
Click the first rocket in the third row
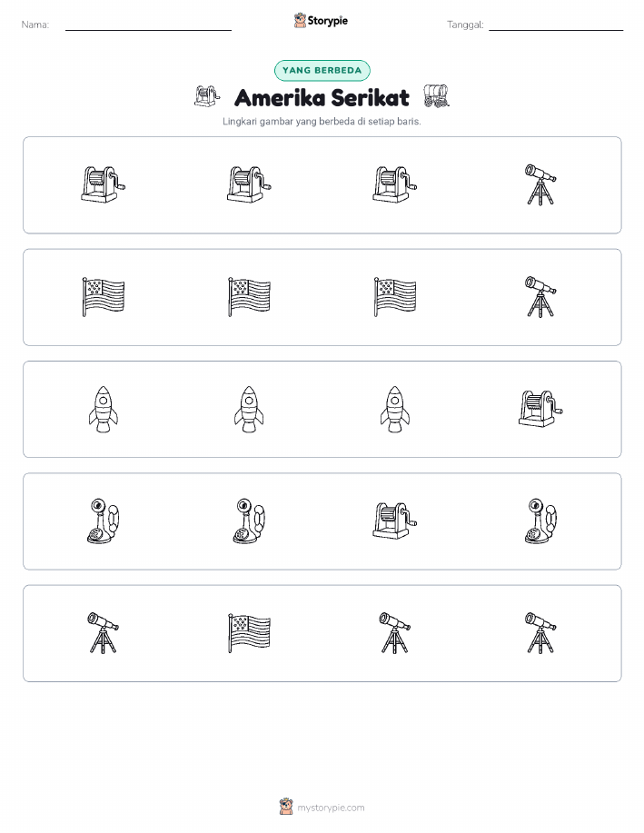[x=103, y=409]
